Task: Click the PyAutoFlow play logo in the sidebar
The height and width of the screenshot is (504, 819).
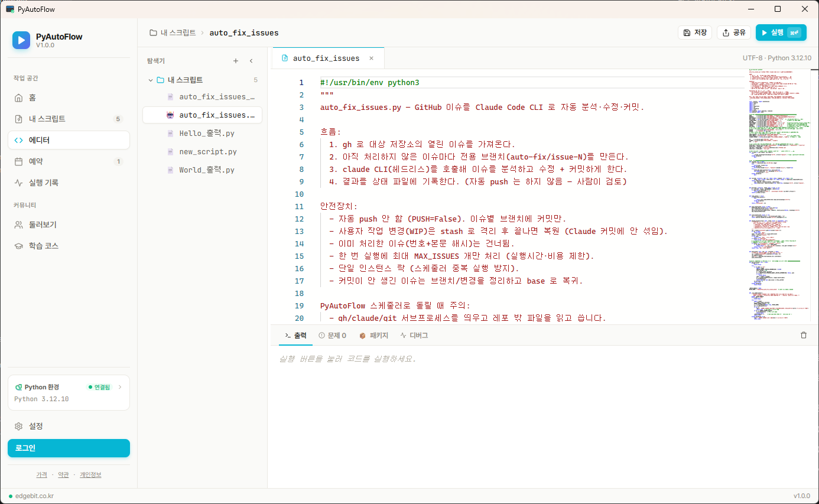Action: tap(21, 40)
